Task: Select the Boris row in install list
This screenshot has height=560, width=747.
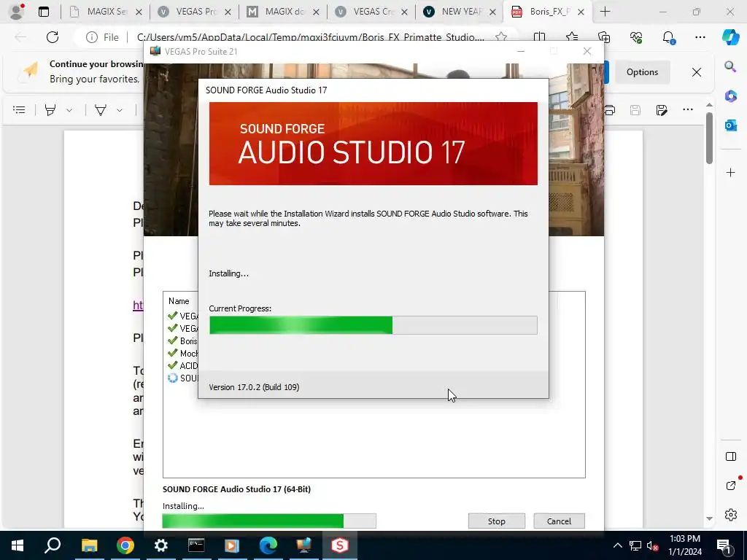Action: point(182,341)
